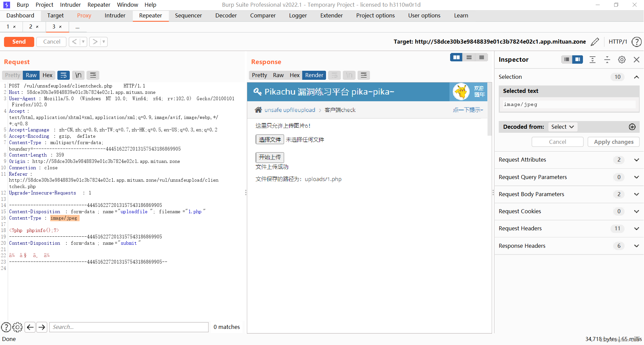
Task: Open Decoded from Select dropdown
Action: [562, 127]
